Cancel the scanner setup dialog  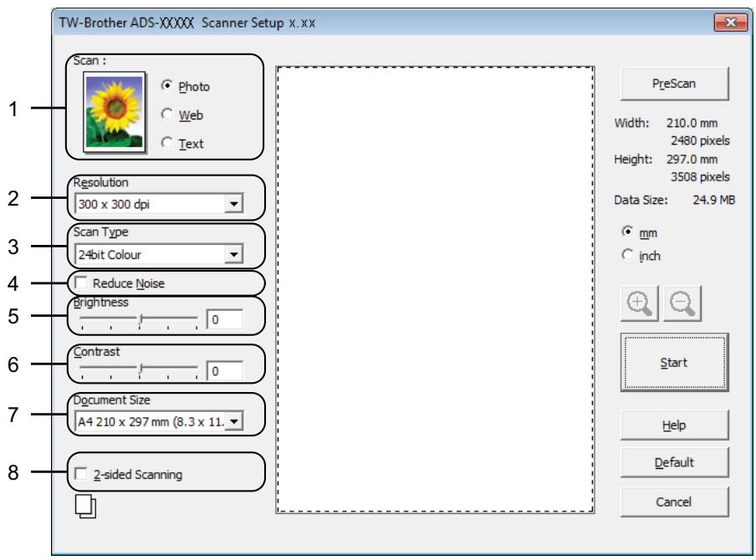[x=674, y=501]
